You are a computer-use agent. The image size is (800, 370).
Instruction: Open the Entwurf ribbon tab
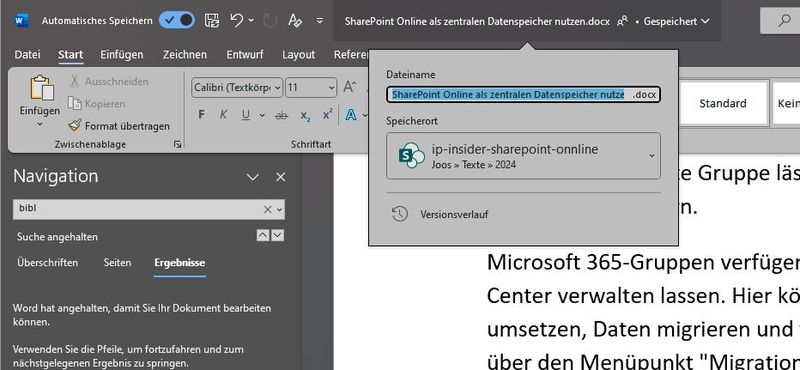coord(245,55)
